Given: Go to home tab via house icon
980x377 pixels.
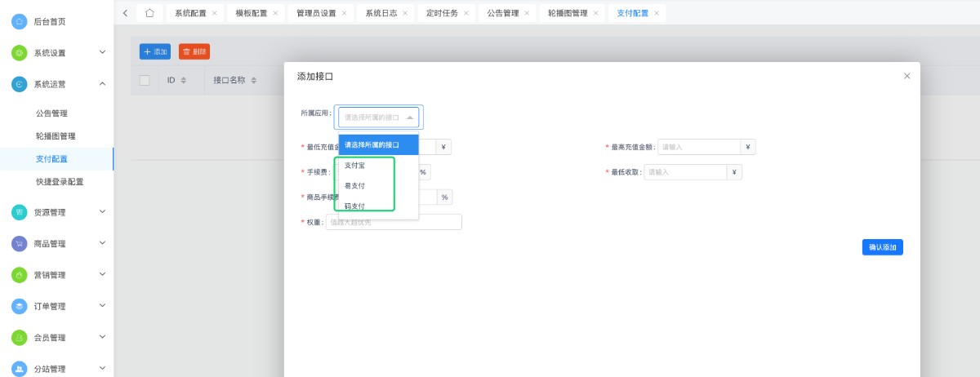Looking at the screenshot, I should pos(149,13).
